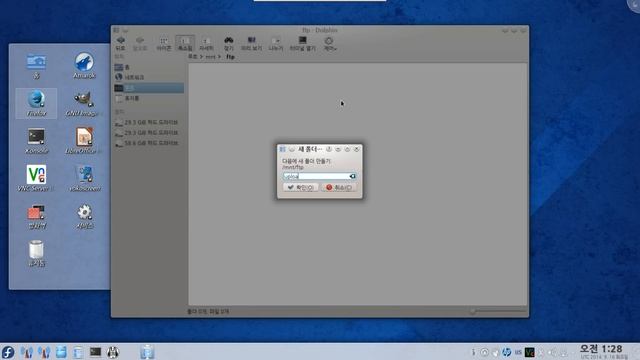Launch Amarok from the desktop folder view
This screenshot has width=640, height=360.
coord(84,65)
